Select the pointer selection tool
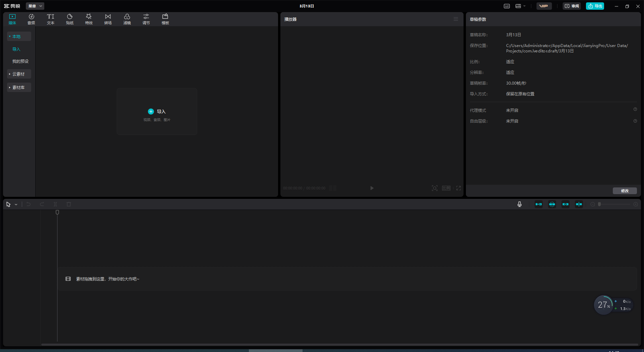 coord(8,204)
